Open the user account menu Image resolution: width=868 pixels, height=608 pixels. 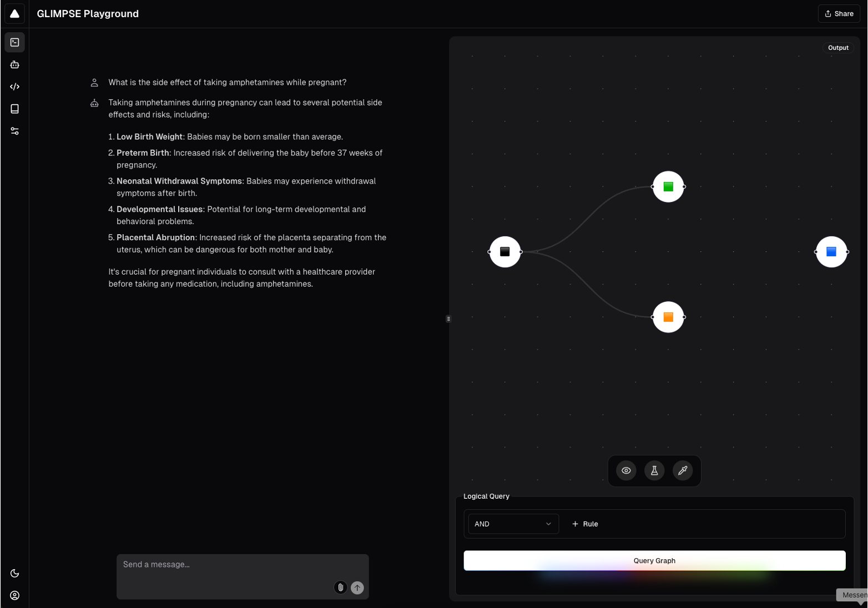(14, 595)
